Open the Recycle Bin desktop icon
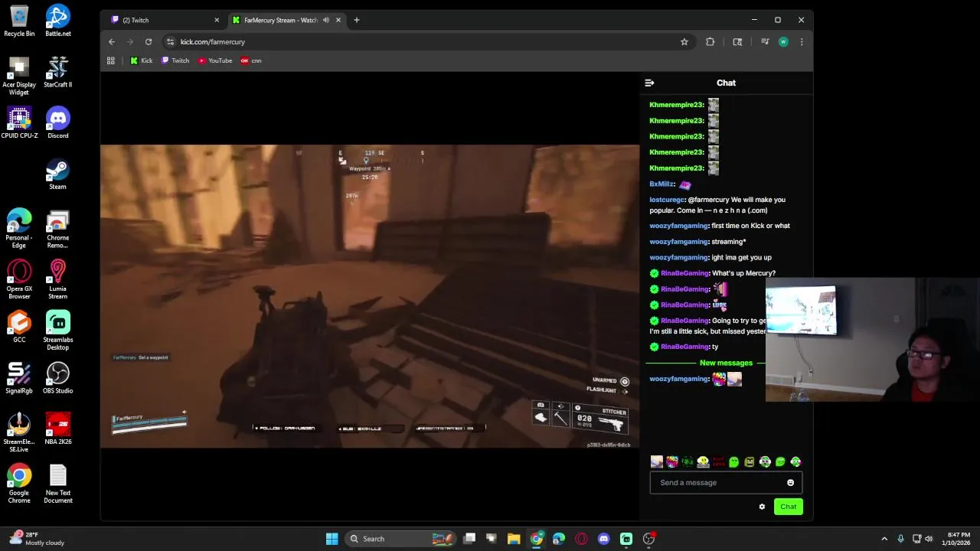The image size is (980, 551). [x=19, y=21]
